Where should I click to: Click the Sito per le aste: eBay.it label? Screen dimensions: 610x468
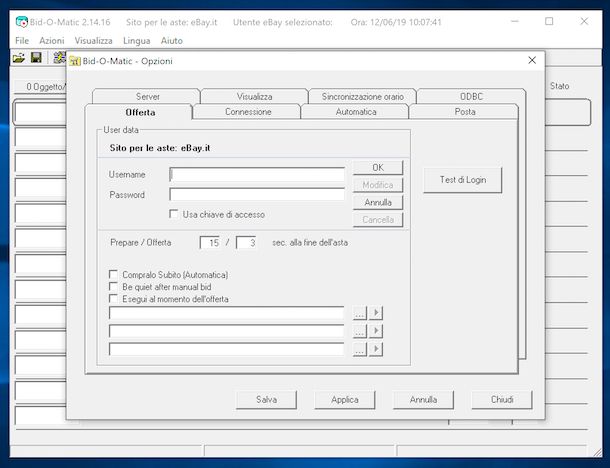(160, 148)
